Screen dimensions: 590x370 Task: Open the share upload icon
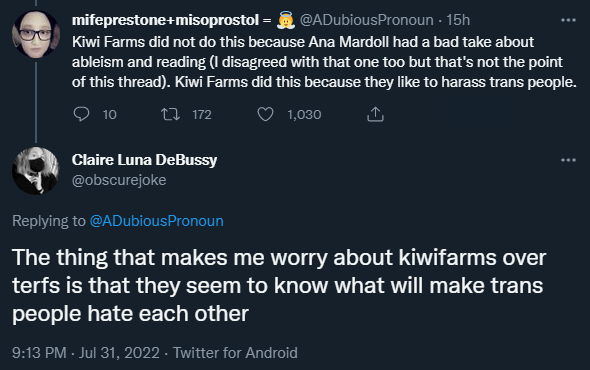click(375, 114)
